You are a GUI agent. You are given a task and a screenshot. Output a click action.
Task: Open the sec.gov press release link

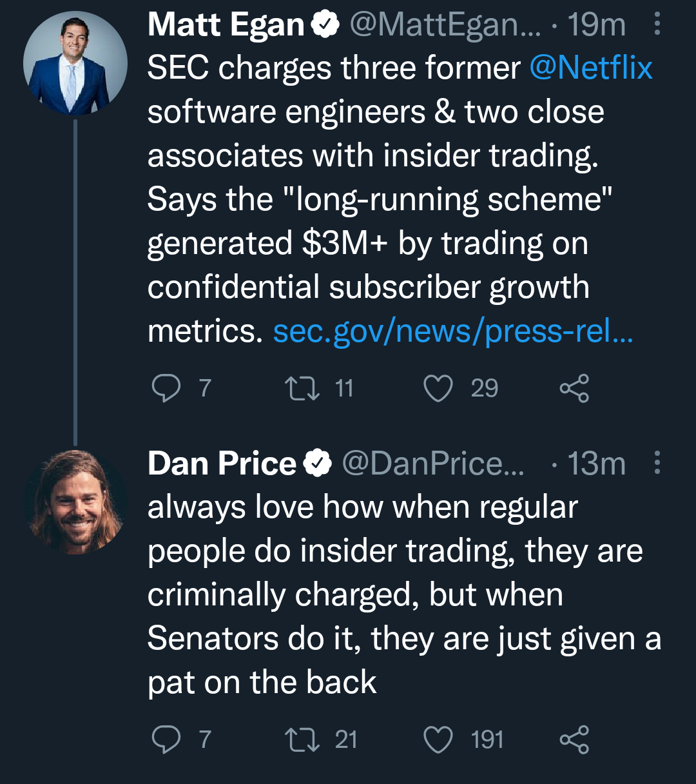pos(453,331)
